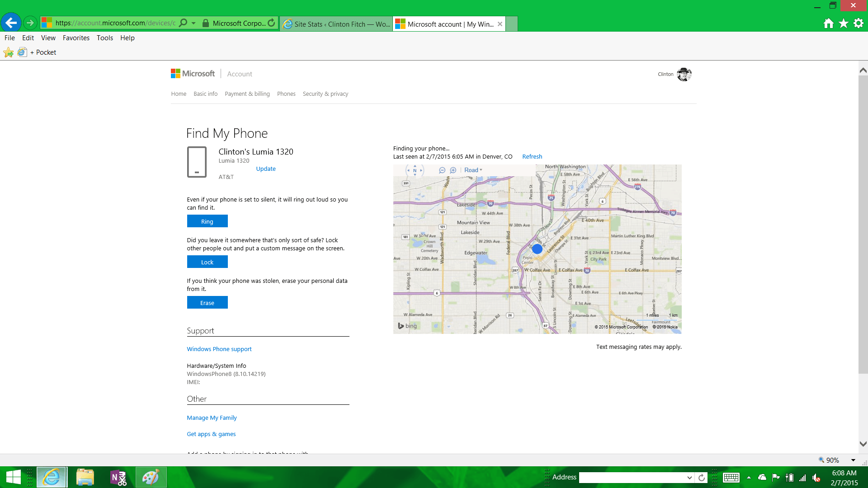Zoom out the map with minus magnifier
This screenshot has height=488, width=868.
tap(442, 170)
